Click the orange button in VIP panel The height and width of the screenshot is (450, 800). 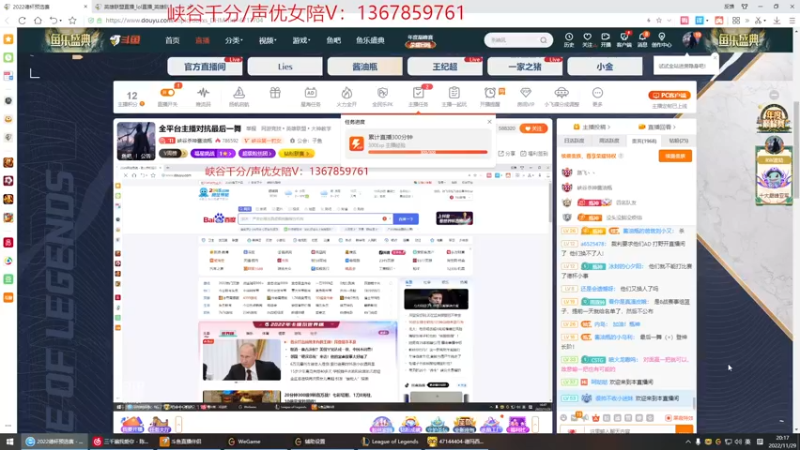675,156
